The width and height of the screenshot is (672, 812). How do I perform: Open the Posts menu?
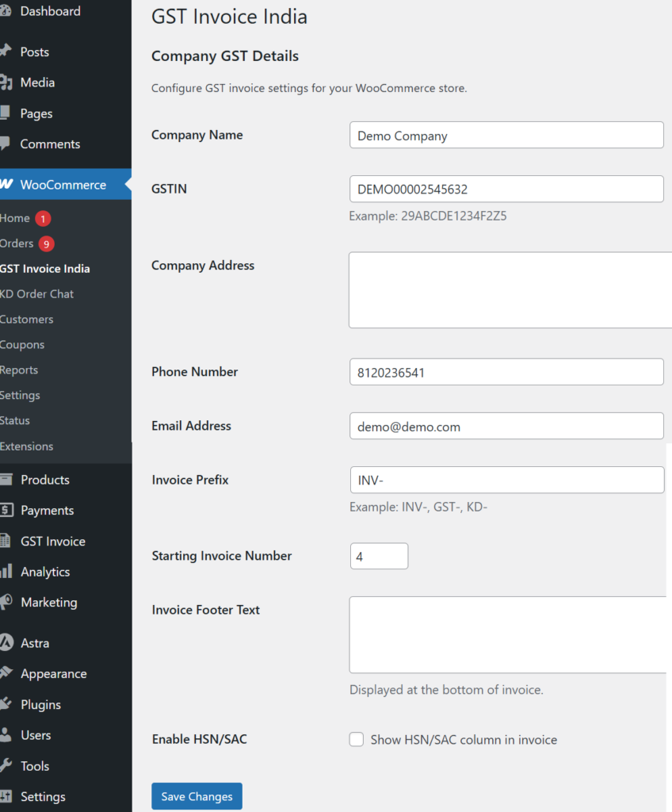click(x=35, y=52)
